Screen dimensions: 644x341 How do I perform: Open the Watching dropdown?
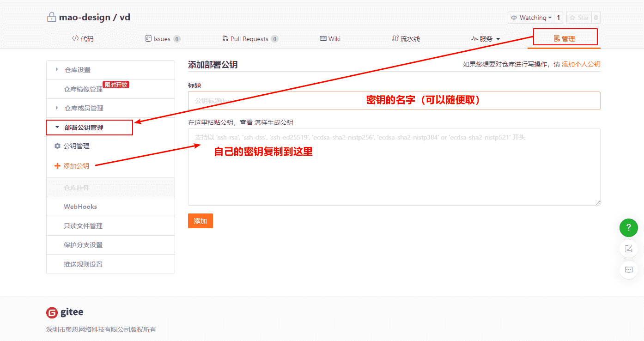click(531, 18)
